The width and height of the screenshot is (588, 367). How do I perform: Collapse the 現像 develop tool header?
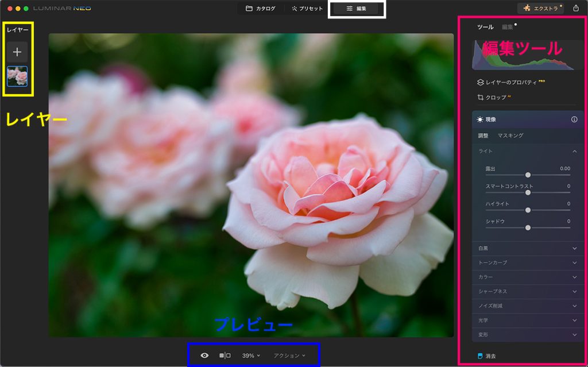coord(527,119)
